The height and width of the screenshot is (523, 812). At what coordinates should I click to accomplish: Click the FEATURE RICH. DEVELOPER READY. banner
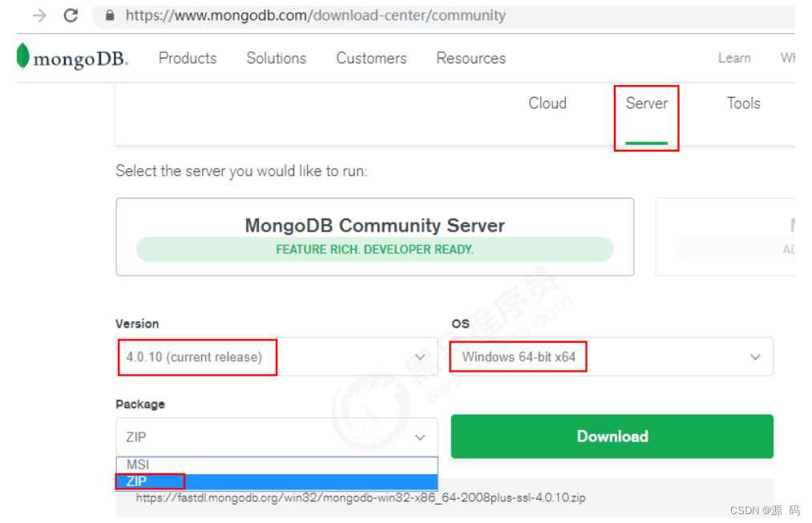pos(375,249)
